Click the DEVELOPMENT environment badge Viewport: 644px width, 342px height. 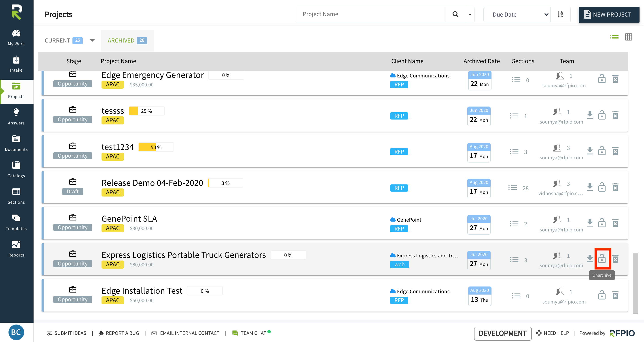tap(502, 333)
